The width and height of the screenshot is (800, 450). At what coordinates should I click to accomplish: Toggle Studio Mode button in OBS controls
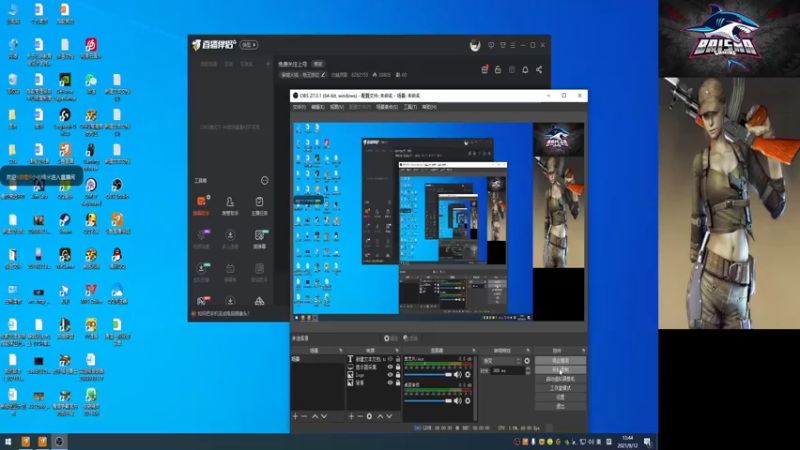[560, 388]
